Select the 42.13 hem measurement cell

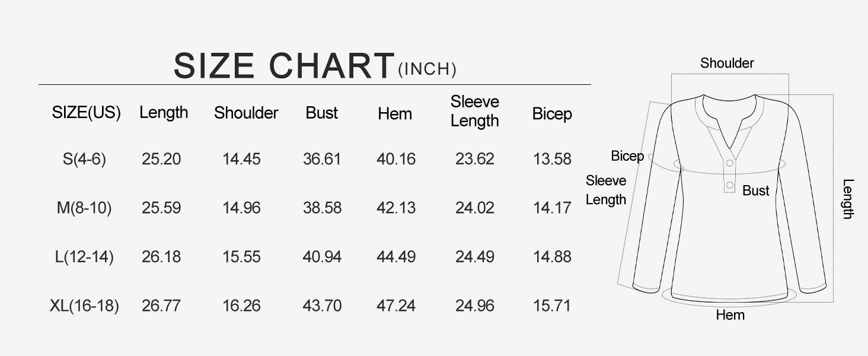(x=396, y=208)
